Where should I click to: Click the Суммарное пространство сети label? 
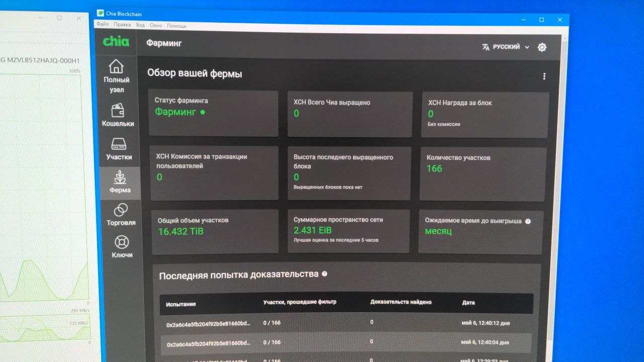click(x=338, y=220)
